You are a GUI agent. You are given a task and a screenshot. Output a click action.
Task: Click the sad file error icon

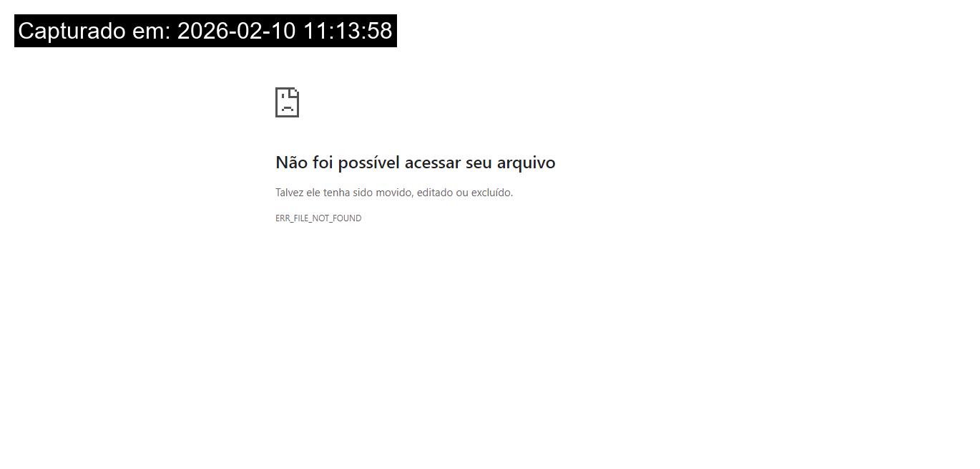(287, 102)
